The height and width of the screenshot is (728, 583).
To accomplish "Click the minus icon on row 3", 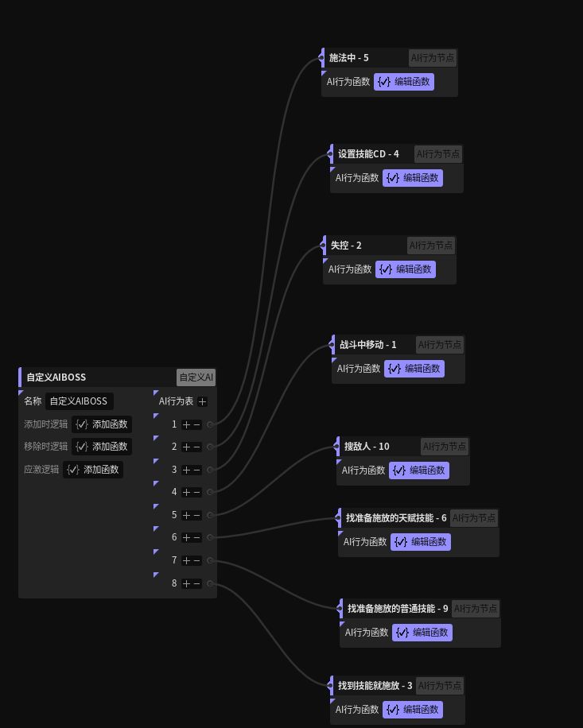I will coord(196,470).
